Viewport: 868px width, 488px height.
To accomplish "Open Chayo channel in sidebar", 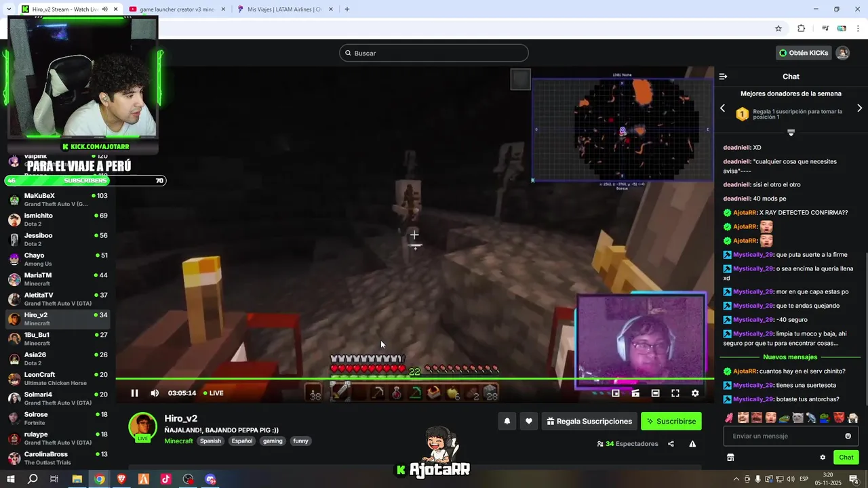I will tap(58, 260).
